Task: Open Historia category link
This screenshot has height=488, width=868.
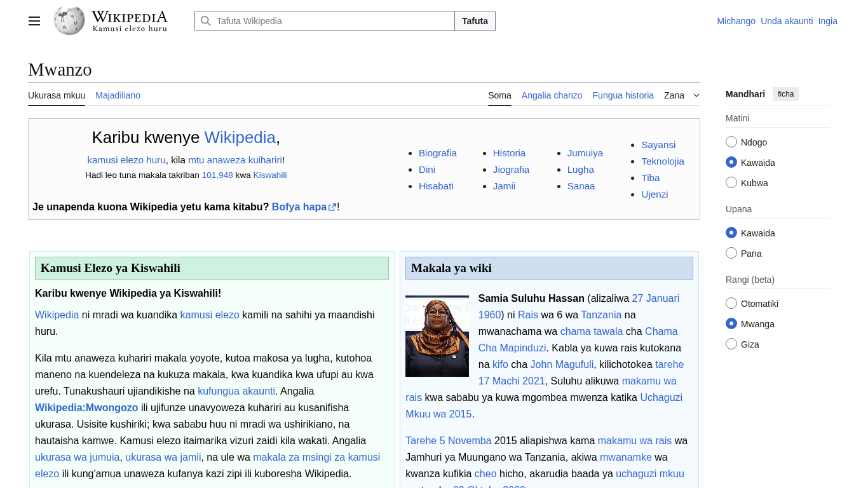Action: 509,153
